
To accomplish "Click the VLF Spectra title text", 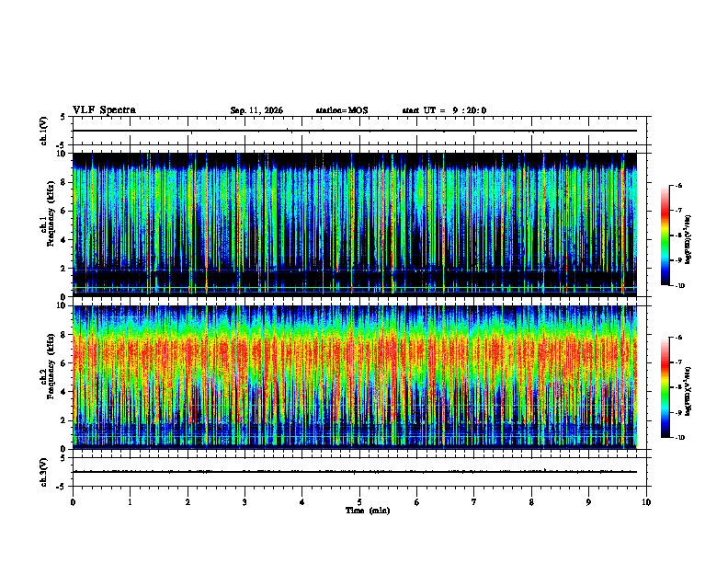I will [104, 110].
